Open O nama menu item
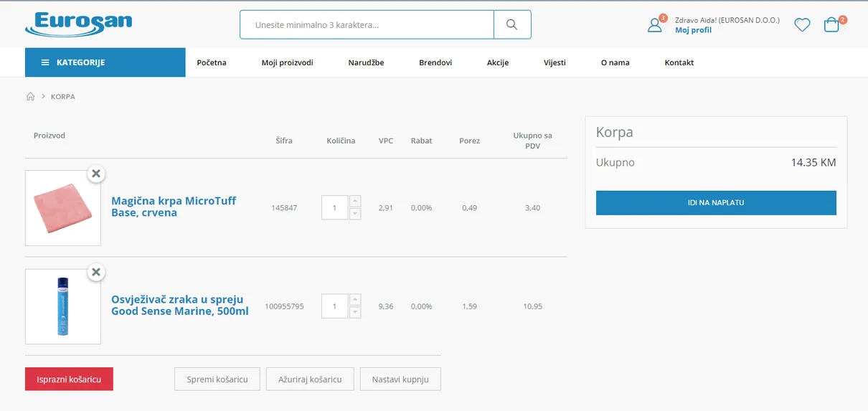 coord(615,62)
